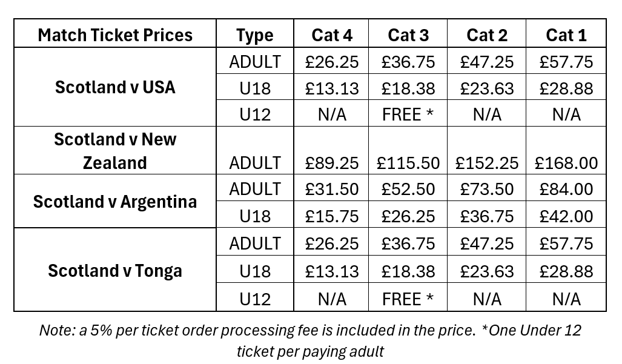Click the £168.00 New Zealand Cat 1 price
Viewport: 622px width, 364px height.
566,163
